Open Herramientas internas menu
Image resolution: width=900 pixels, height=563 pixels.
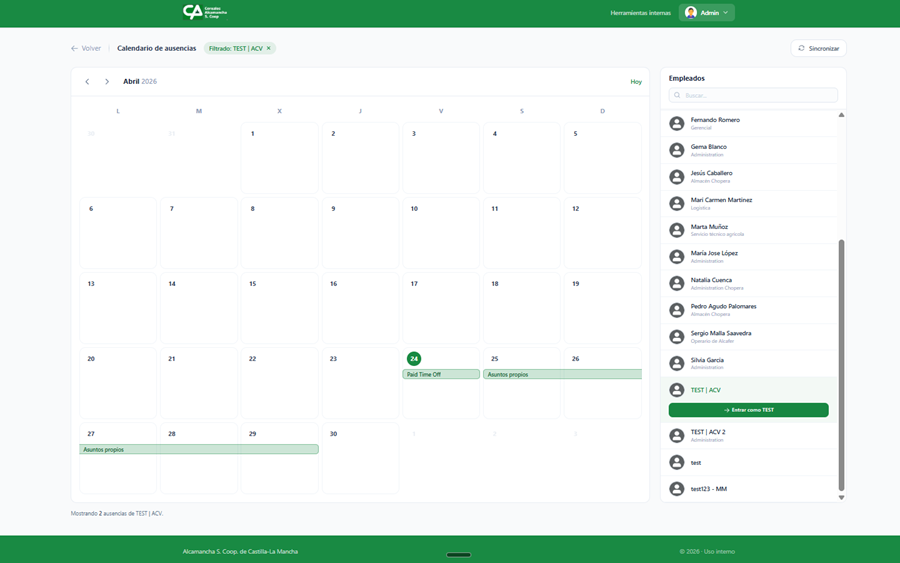[640, 13]
